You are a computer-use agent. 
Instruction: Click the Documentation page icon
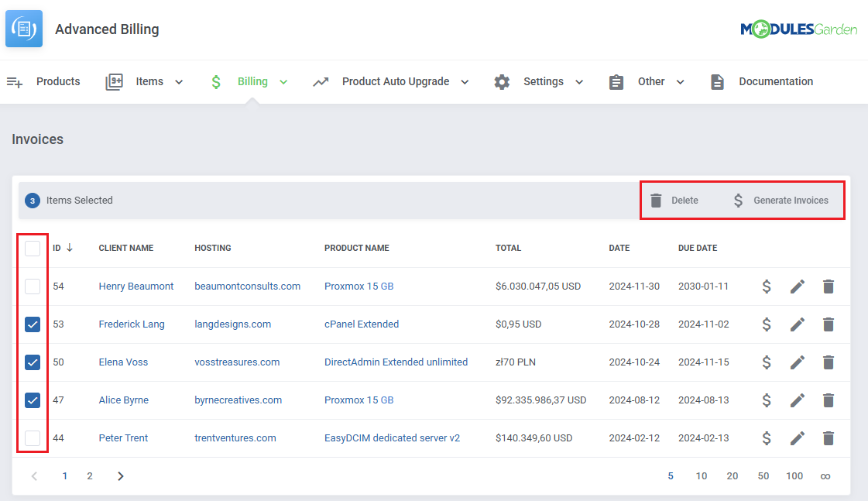pos(717,82)
